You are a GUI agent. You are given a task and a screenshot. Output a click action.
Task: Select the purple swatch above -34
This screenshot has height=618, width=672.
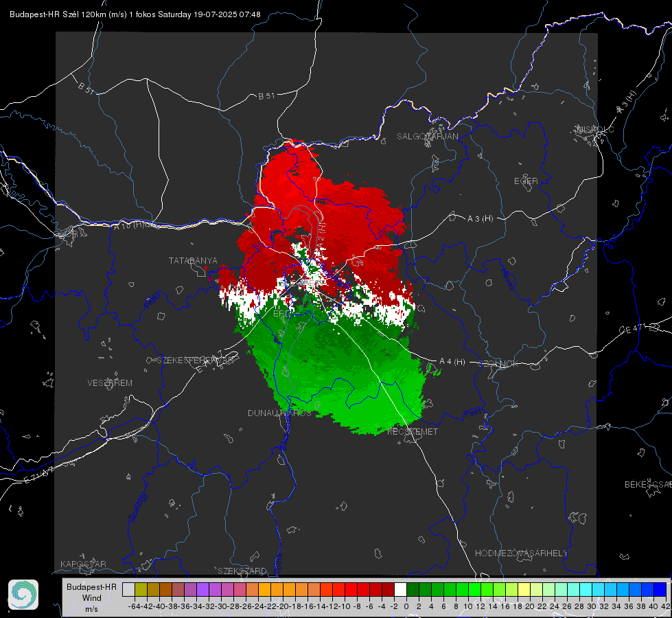coord(202,589)
